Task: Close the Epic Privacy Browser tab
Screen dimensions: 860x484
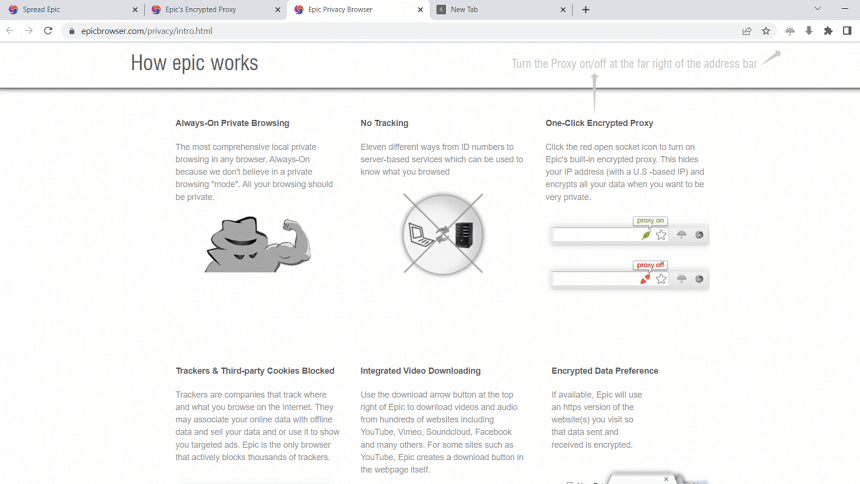Action: click(421, 10)
